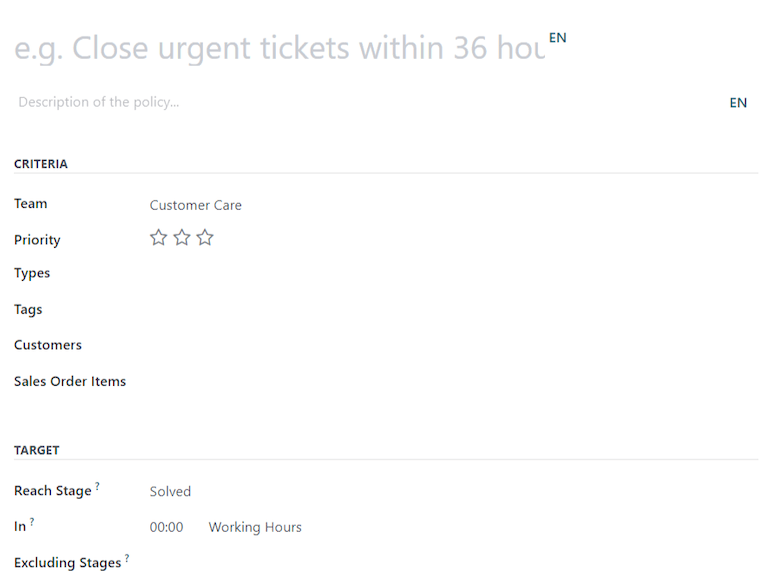Click the Working Hours text
This screenshot has width=768, height=584.
click(x=255, y=527)
